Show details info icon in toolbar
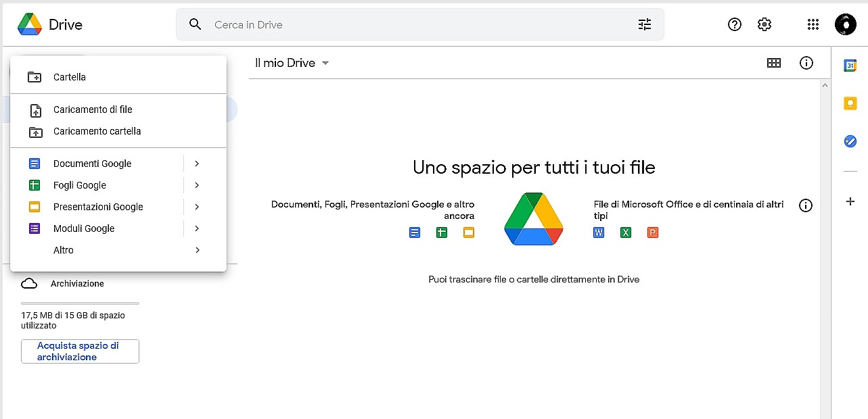 click(x=806, y=63)
